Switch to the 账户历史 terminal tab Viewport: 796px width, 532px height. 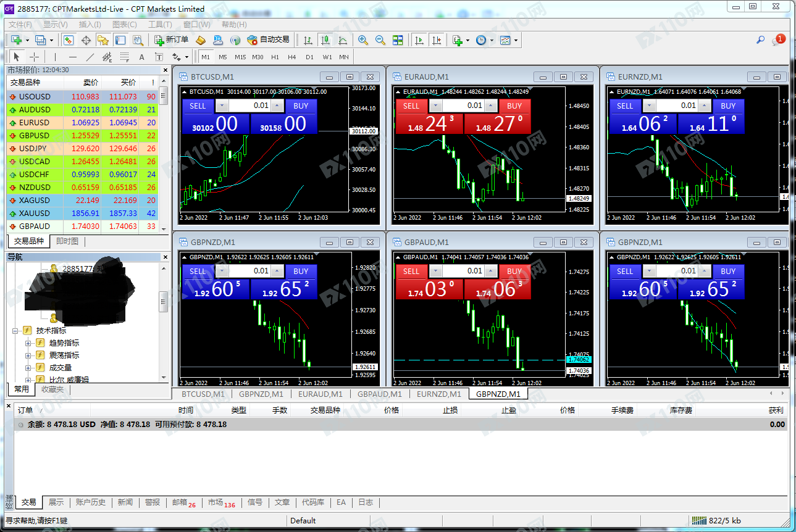tap(91, 502)
